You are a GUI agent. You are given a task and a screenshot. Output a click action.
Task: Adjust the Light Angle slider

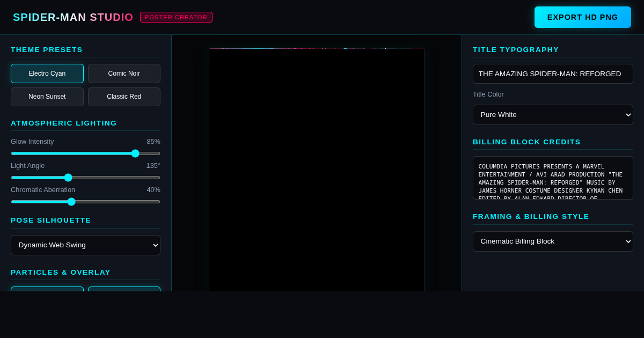(x=85, y=178)
